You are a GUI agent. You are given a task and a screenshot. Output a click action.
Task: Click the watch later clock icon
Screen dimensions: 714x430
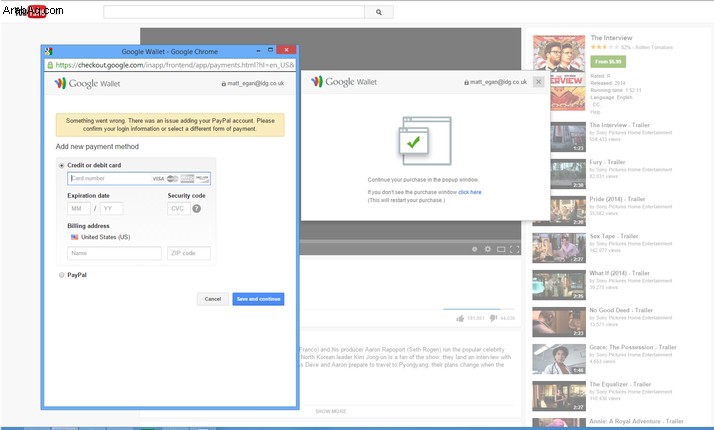[474, 249]
